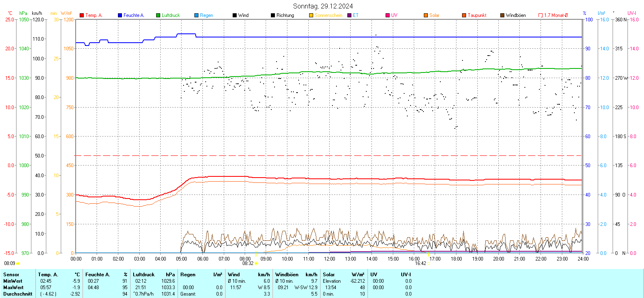644x298 pixels.
Task: Click the Windböen header in the table
Action: [287, 275]
